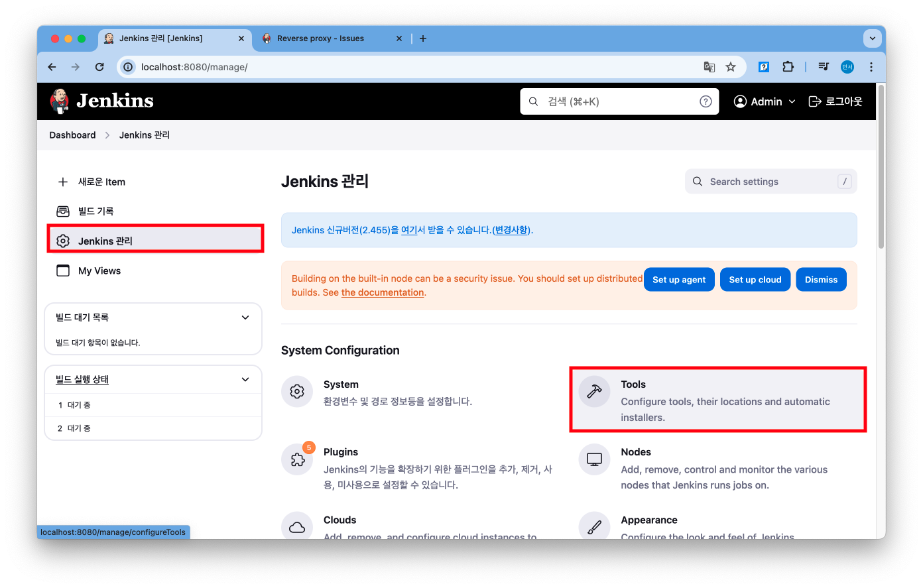
Task: Click the Search settings field
Action: [770, 182]
